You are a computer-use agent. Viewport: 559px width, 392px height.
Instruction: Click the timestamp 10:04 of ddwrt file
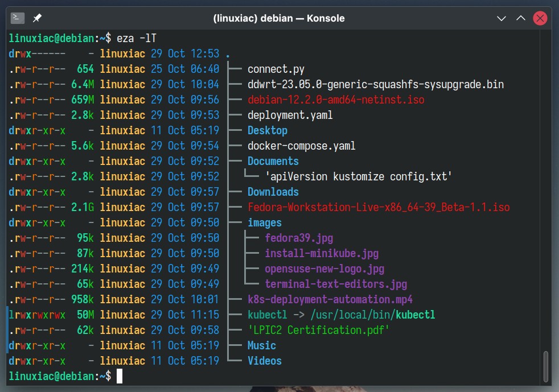(x=205, y=84)
